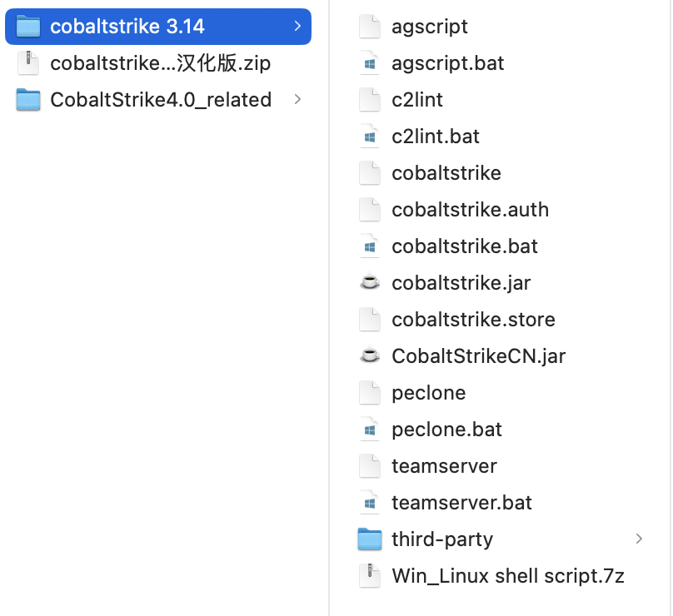Select the cobaltstrike.store file name
Image resolution: width=673 pixels, height=616 pixels.
pos(473,320)
